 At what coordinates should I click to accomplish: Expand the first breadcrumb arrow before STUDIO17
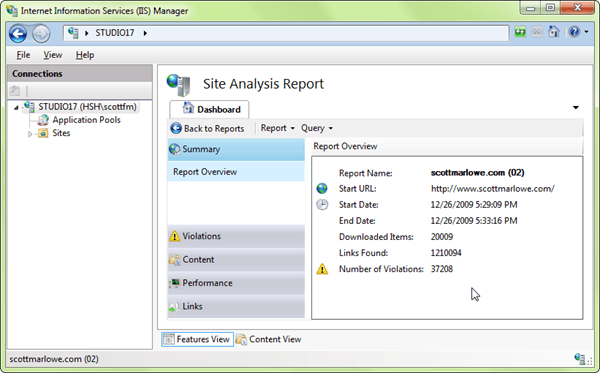[x=86, y=33]
